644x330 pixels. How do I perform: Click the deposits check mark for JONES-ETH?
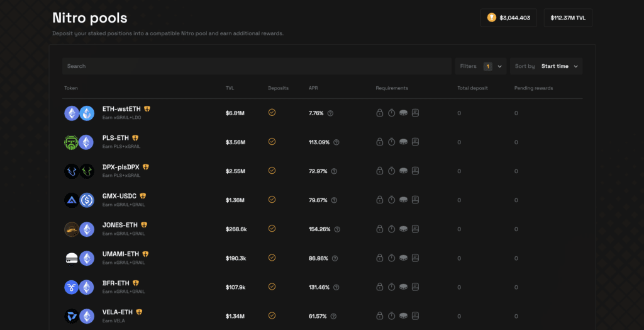272,229
